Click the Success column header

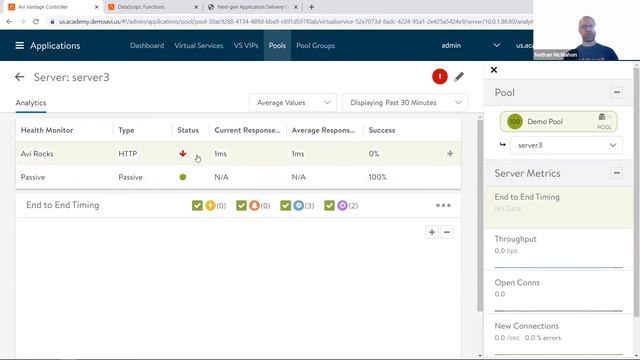pyautogui.click(x=382, y=130)
